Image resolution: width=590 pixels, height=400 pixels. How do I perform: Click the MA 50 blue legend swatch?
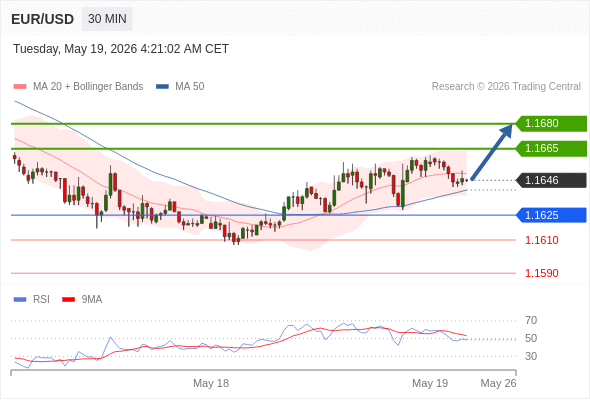point(162,87)
